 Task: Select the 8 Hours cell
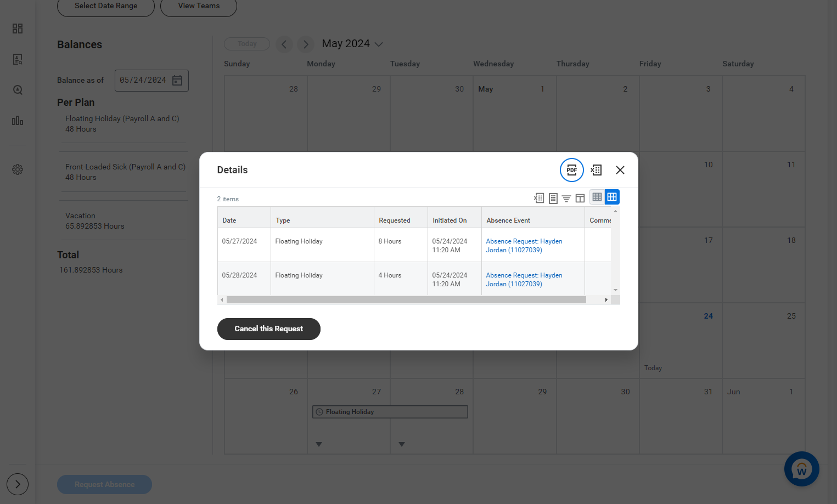coord(401,245)
